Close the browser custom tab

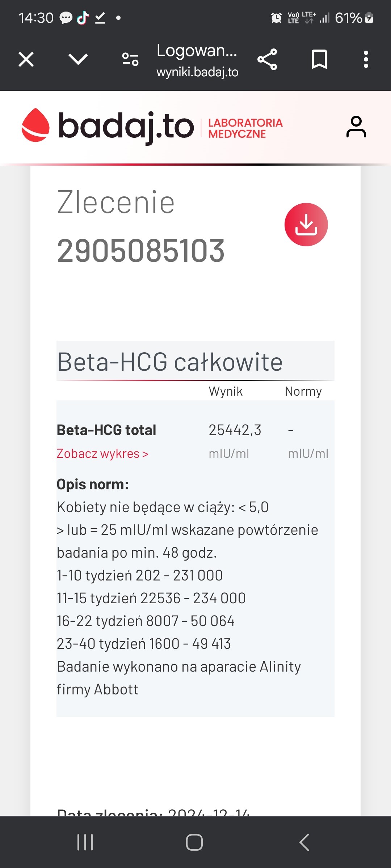click(26, 59)
